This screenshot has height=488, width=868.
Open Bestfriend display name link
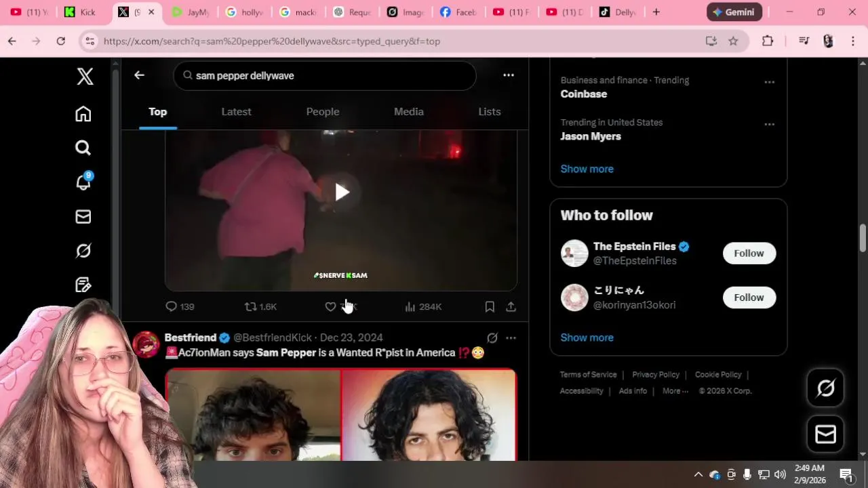(191, 338)
